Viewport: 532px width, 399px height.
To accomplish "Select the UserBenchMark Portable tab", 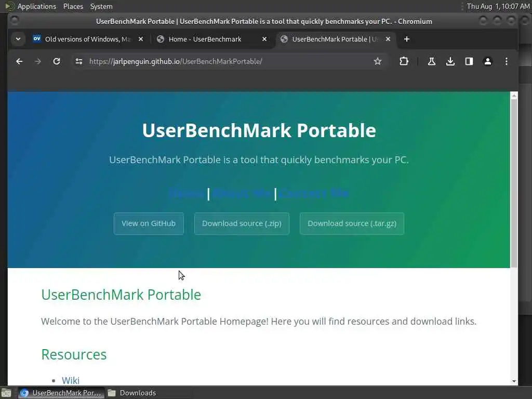I will pos(336,39).
